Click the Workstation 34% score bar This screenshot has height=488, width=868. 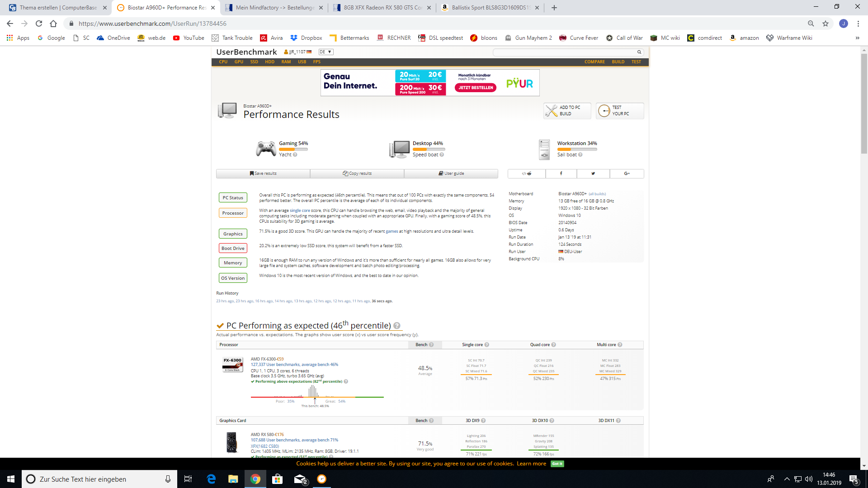pyautogui.click(x=577, y=149)
